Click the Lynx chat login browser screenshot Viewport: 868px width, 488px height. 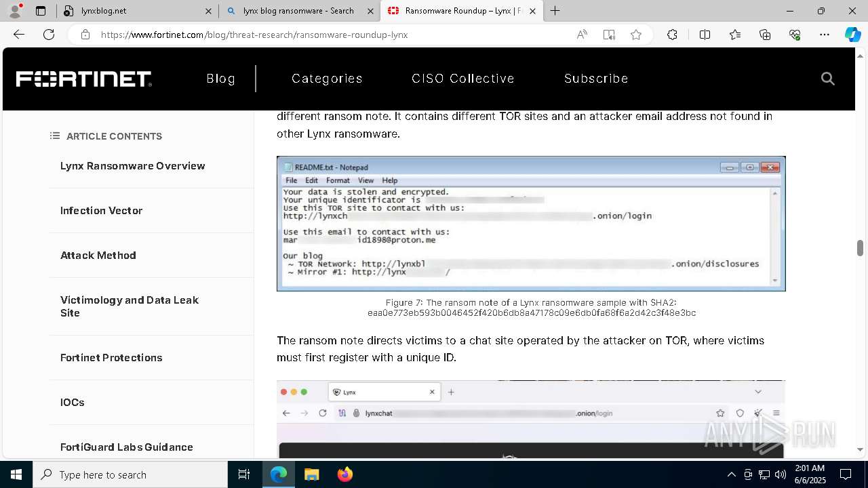tap(531, 419)
